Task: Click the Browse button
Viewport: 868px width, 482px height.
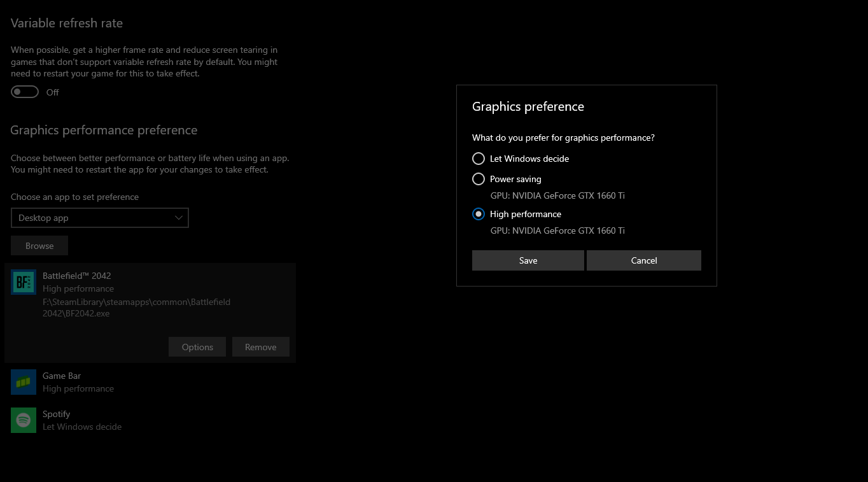Action: (x=39, y=246)
